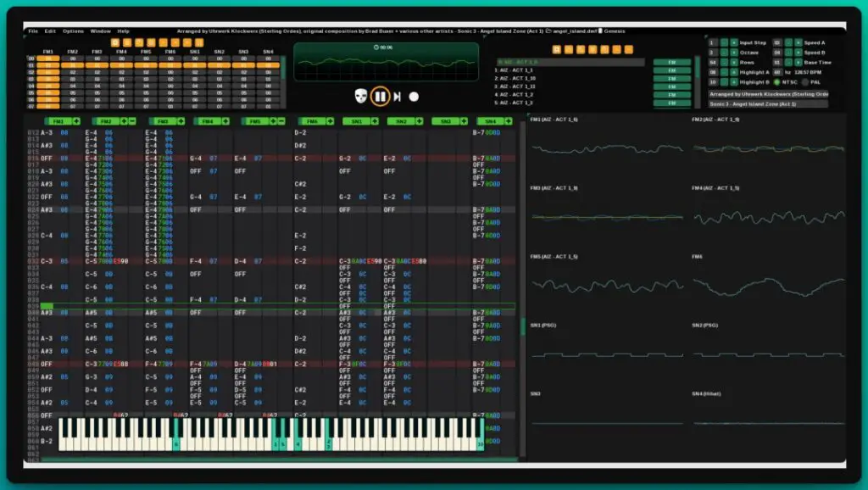Click the FM button beside instrument AIZ - ACT 1_1
The height and width of the screenshot is (490, 868).
pos(673,70)
